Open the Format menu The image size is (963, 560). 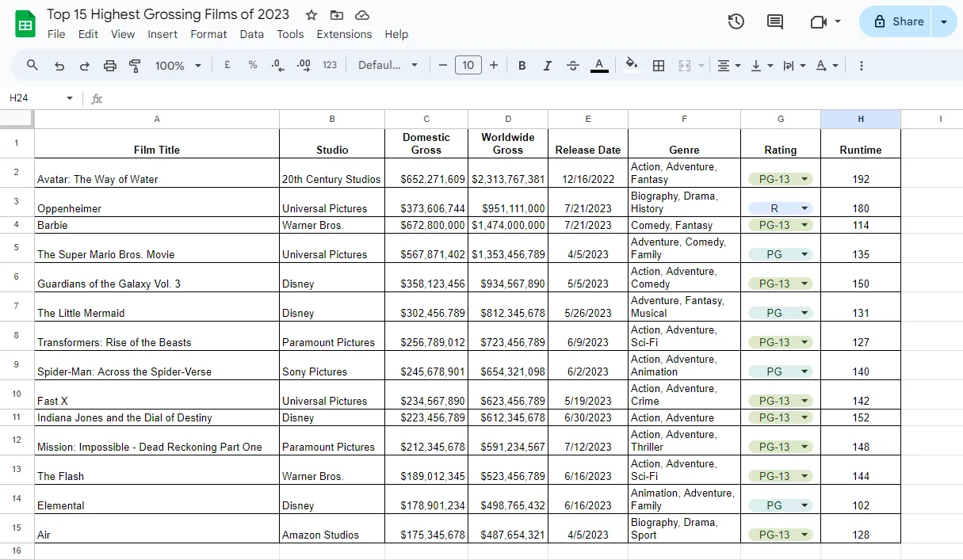tap(208, 34)
